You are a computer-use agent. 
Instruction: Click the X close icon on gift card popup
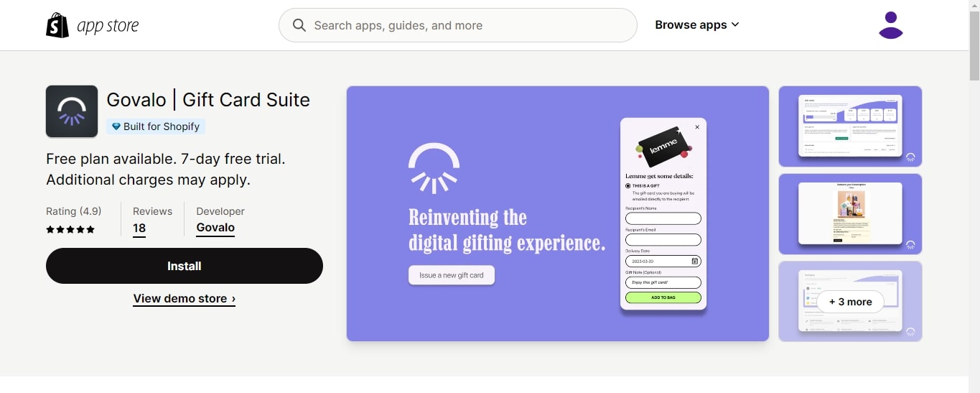coord(697,127)
